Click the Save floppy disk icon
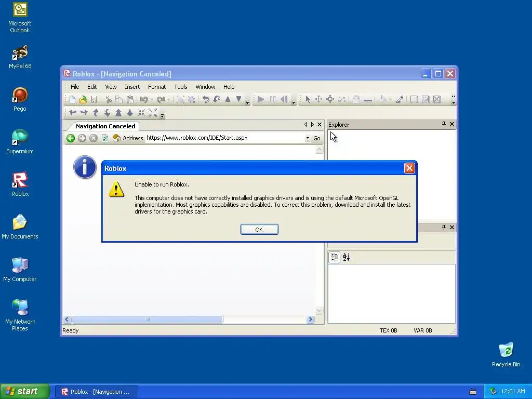The image size is (532, 399). tap(94, 99)
